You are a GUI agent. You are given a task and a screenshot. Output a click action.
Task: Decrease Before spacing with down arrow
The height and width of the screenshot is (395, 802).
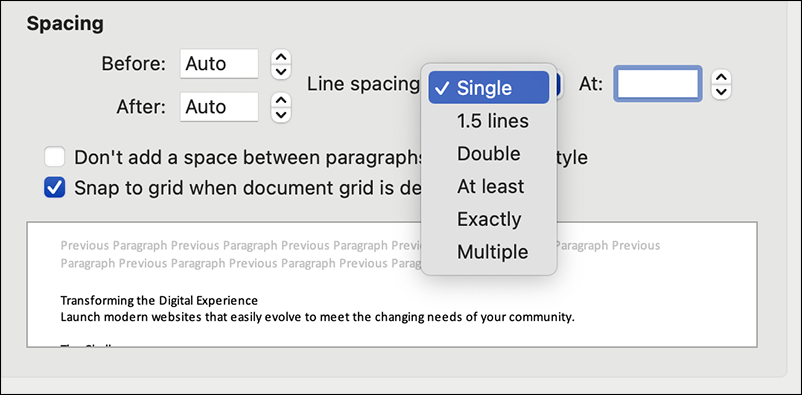pyautogui.click(x=280, y=71)
